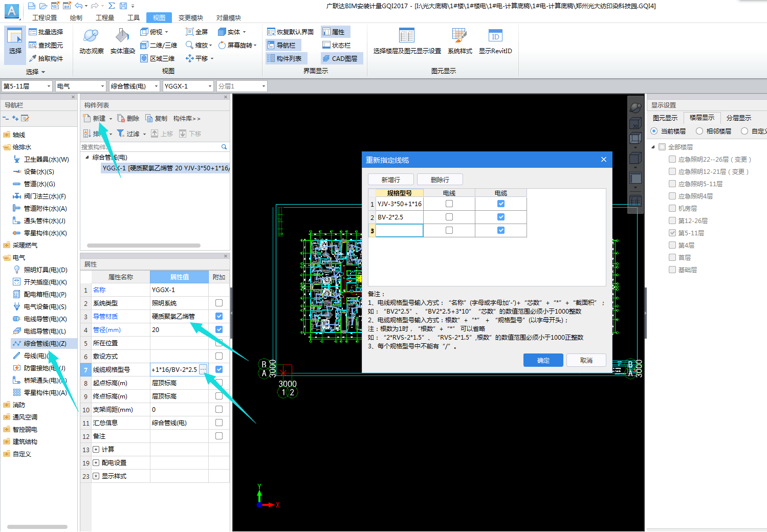Switch 二维/三维 view mode
Viewport: 767px width, 532px height.
tap(159, 45)
